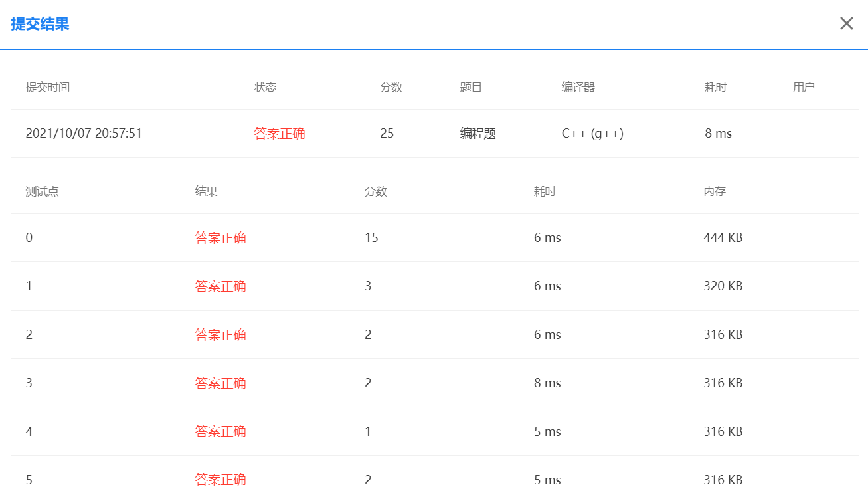Click the 耗时 column header
The height and width of the screenshot is (499, 868).
(715, 86)
